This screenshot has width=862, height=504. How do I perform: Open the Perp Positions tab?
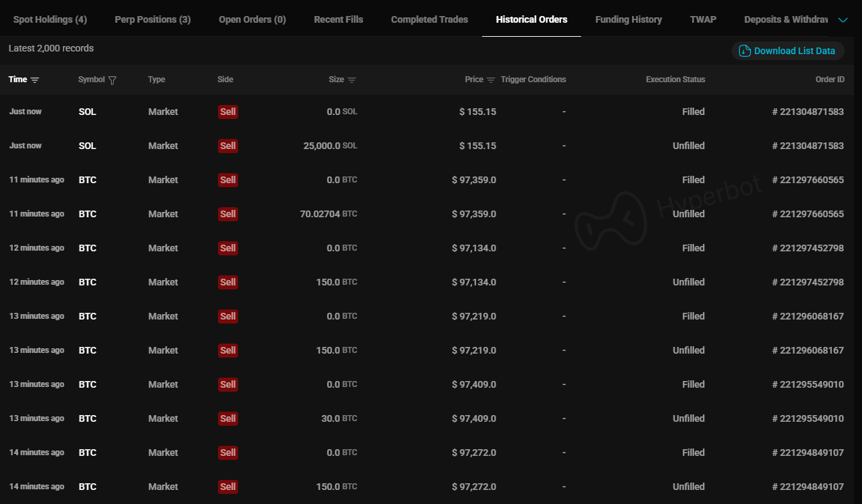[x=152, y=19]
